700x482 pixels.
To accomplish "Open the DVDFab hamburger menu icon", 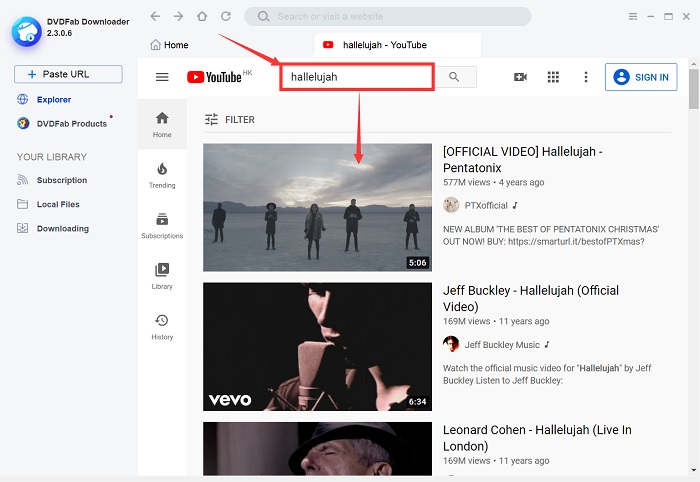I will pyautogui.click(x=633, y=17).
